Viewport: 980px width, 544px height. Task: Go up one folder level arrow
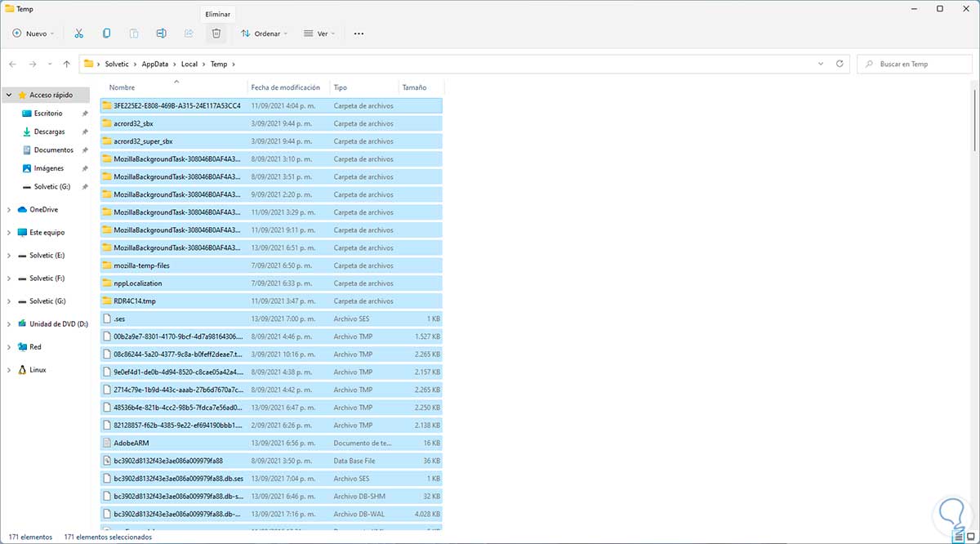point(66,64)
